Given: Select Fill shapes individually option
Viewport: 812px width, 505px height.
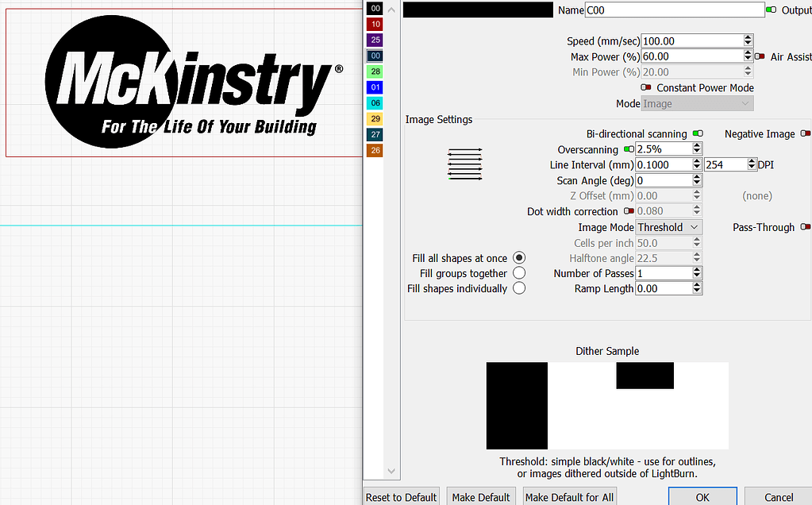Looking at the screenshot, I should [x=519, y=288].
